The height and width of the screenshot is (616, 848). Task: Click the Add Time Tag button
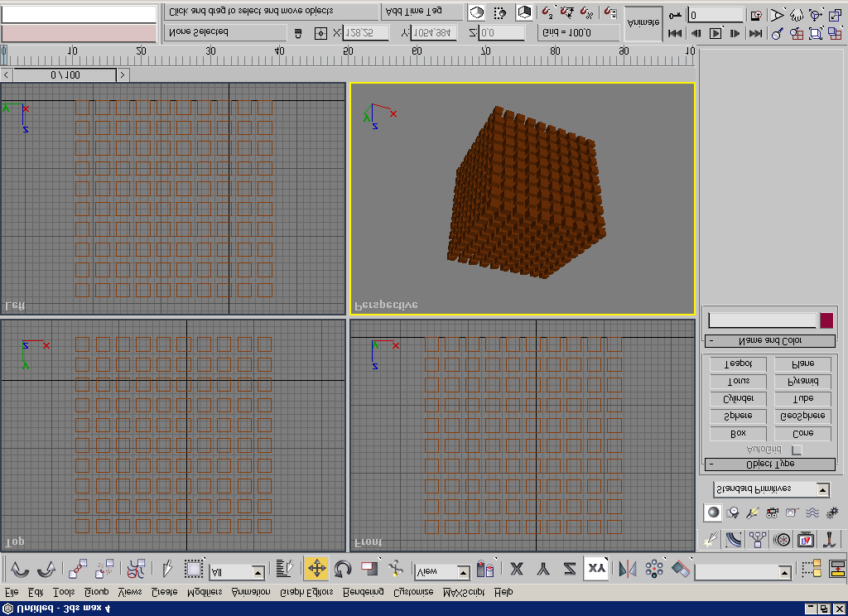point(422,12)
